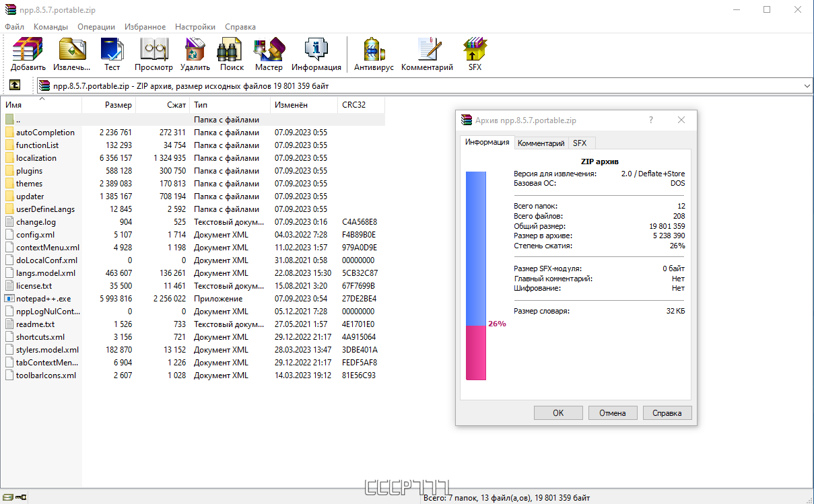Close the archive info dialog

681,120
